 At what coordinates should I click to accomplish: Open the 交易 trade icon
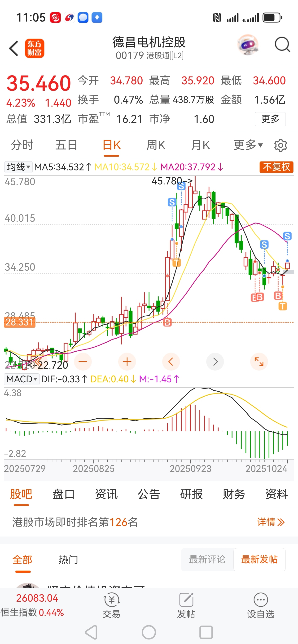111,605
